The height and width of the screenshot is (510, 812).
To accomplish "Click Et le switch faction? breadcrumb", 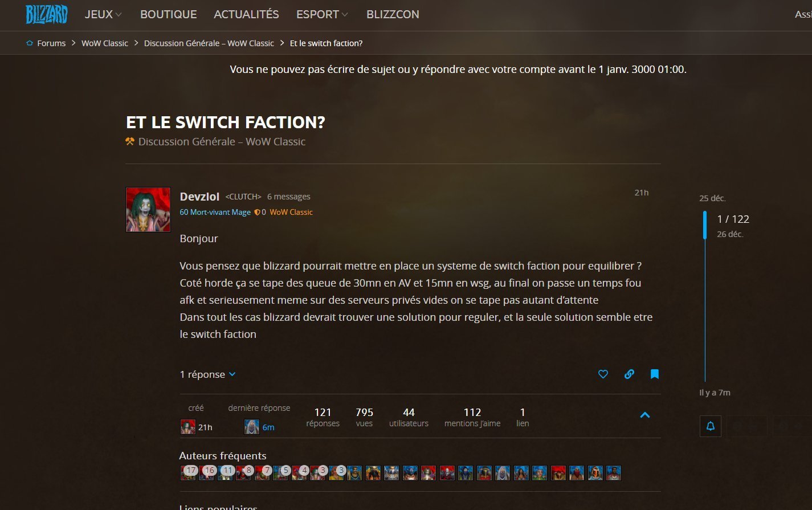I will pos(326,43).
